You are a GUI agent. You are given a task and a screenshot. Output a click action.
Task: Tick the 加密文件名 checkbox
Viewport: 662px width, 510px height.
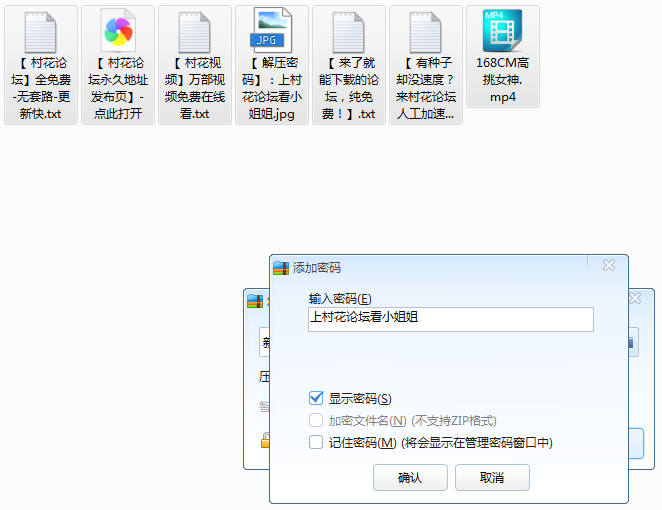pyautogui.click(x=316, y=421)
